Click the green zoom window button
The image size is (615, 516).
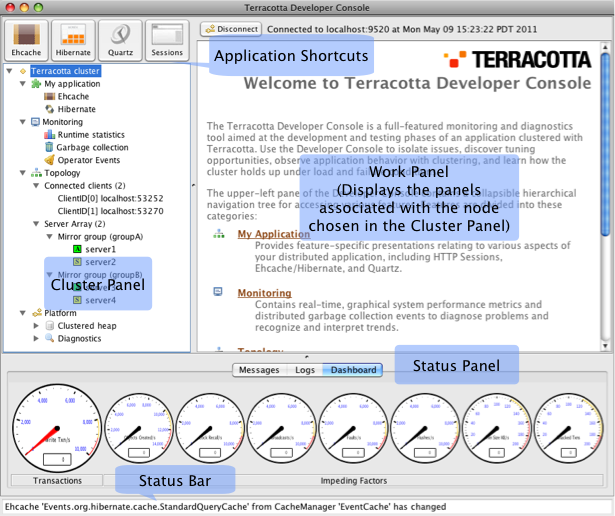pyautogui.click(x=38, y=7)
